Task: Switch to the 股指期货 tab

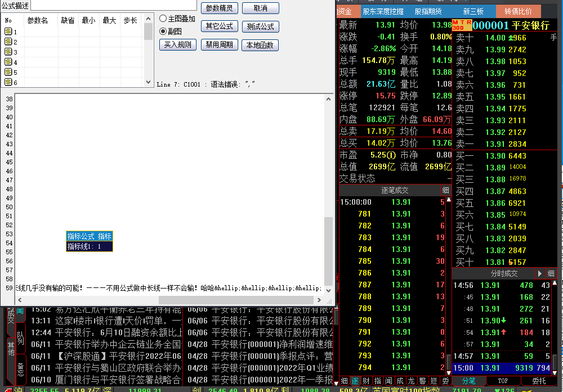Action: (x=428, y=11)
